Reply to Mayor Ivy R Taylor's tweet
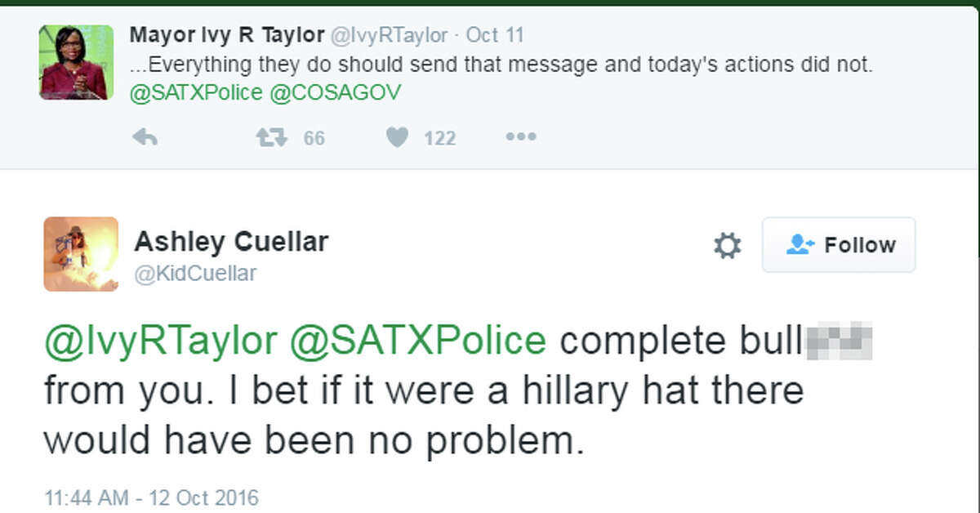Viewport: 980px width, 513px height. (x=145, y=138)
